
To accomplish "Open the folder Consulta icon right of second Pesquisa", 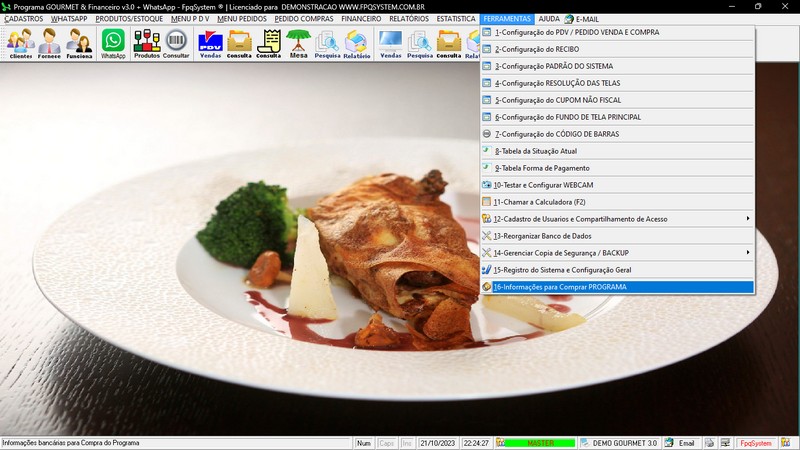I will tap(449, 43).
